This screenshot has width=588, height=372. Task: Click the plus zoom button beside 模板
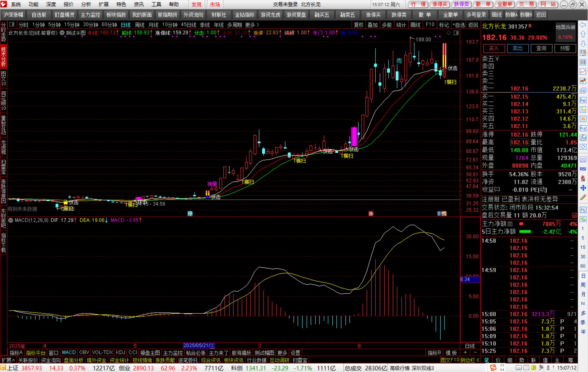[x=465, y=353]
